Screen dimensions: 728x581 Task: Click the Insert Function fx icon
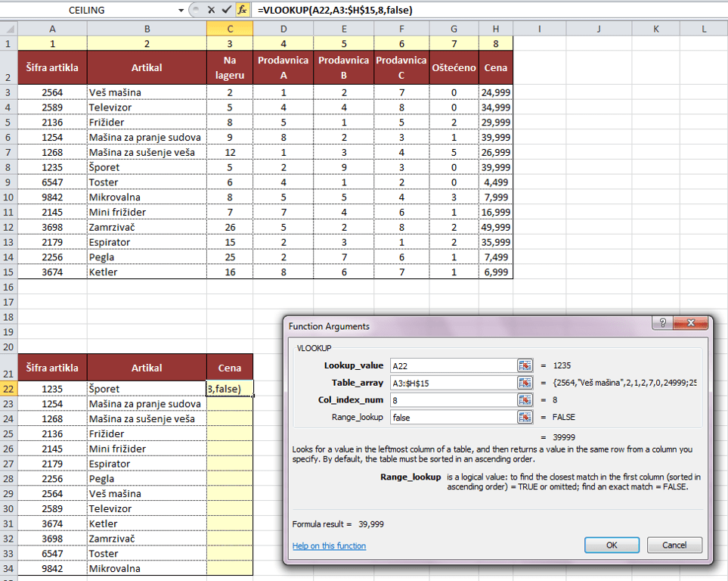[242, 10]
